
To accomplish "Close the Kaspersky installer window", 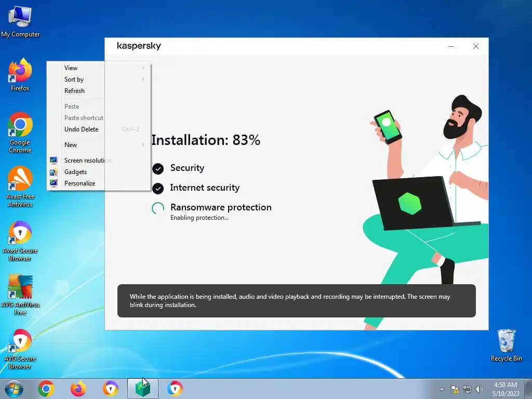I will 476,46.
